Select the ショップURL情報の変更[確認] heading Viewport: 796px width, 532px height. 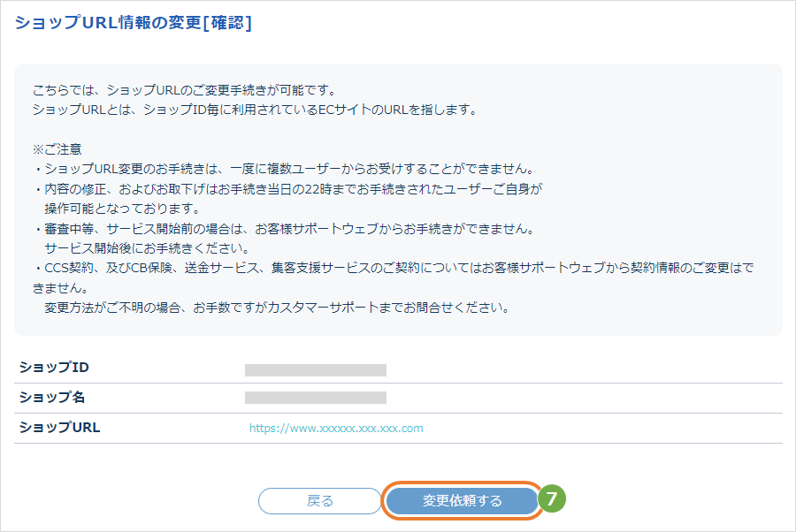(x=133, y=23)
